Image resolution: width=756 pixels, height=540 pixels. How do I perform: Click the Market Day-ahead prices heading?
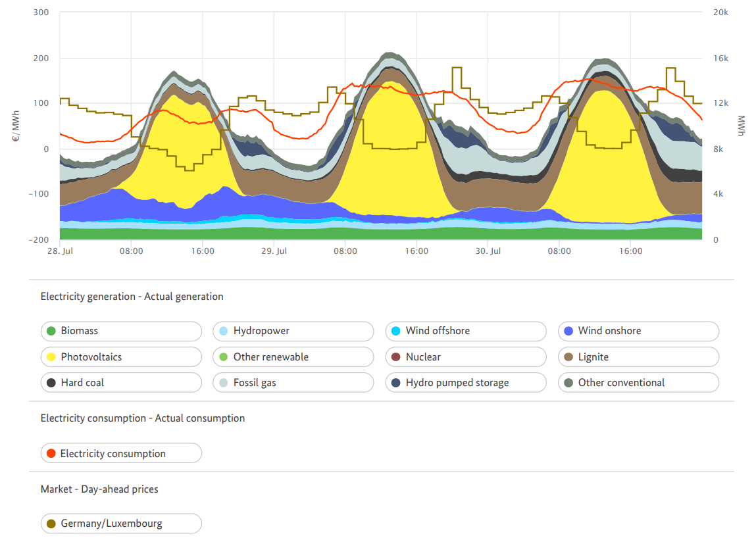tap(99, 489)
